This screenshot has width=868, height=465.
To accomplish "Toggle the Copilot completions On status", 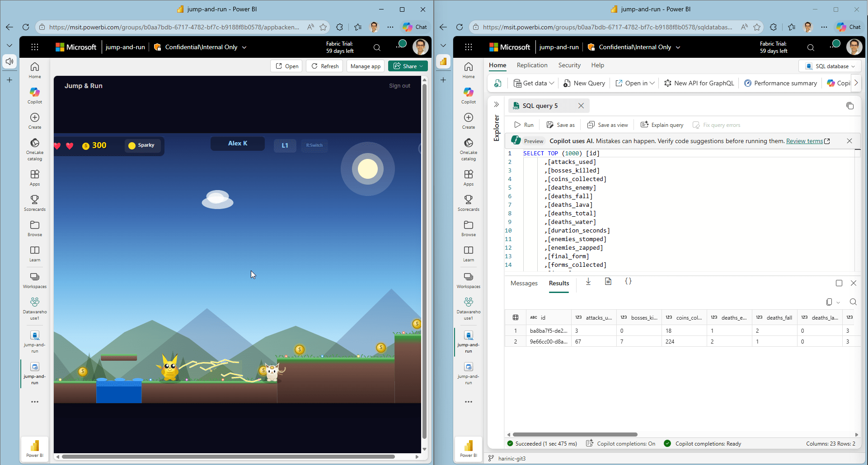I will [620, 444].
